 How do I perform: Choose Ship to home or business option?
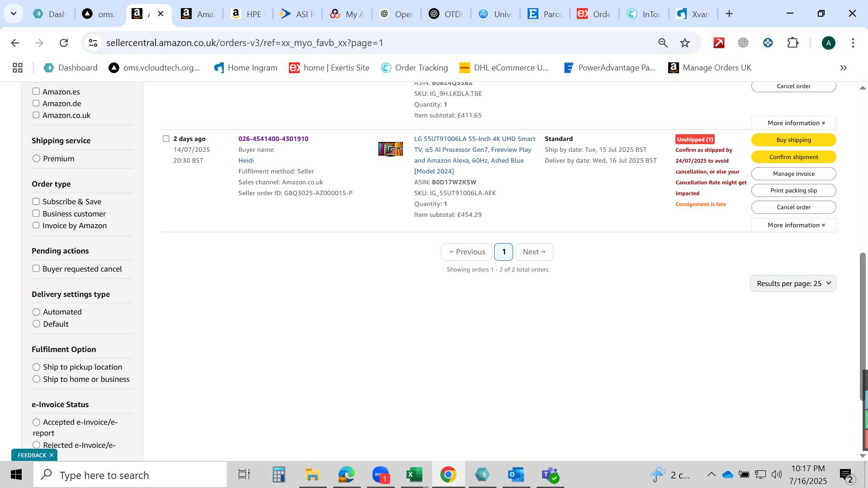click(37, 379)
